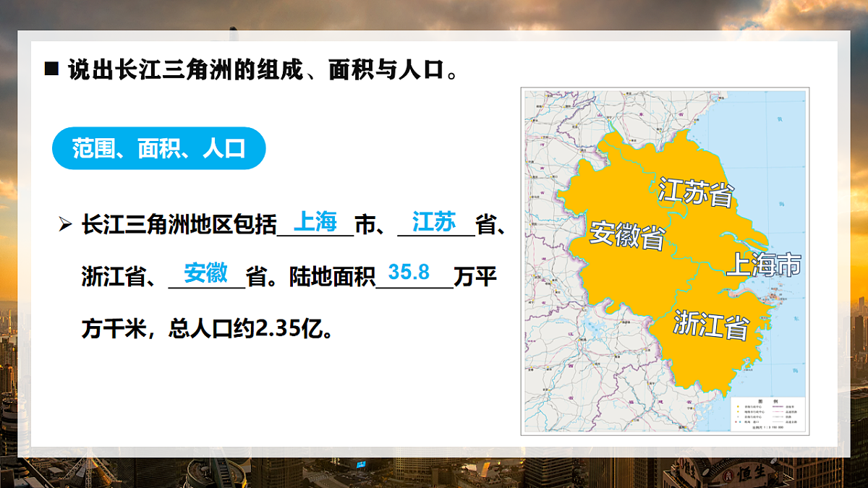Click the map legend box '图例'
The image size is (868, 488).
[x=767, y=414]
